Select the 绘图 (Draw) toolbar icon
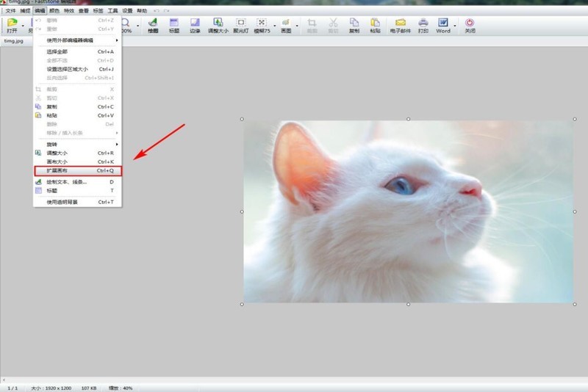 (x=152, y=26)
